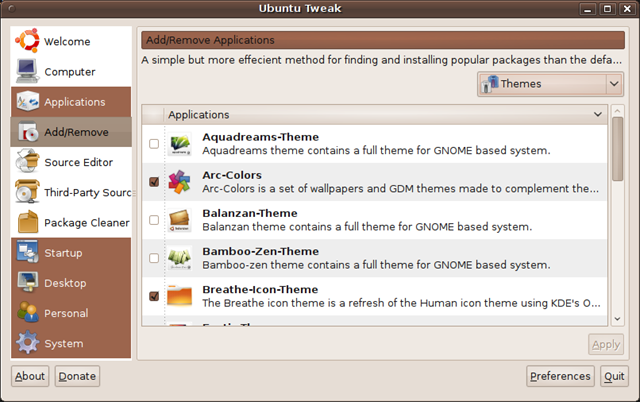
Task: Click the Package Cleaner box icon
Action: pyautogui.click(x=28, y=222)
